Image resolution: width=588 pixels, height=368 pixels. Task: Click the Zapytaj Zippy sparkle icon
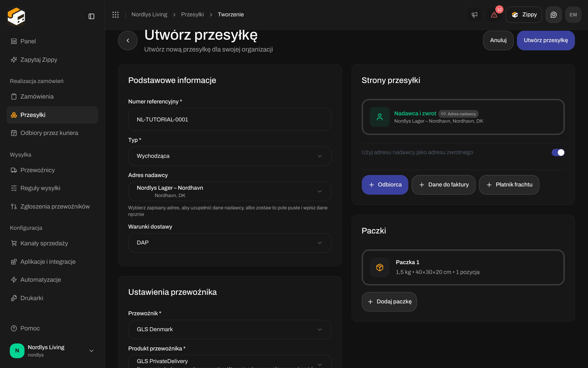click(x=14, y=60)
